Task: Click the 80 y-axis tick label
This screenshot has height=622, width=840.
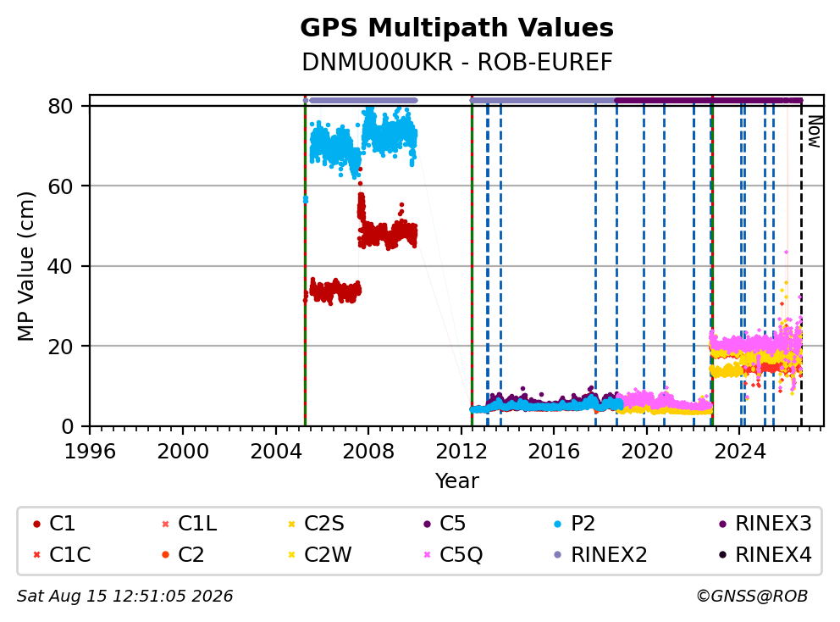Action: pos(60,106)
